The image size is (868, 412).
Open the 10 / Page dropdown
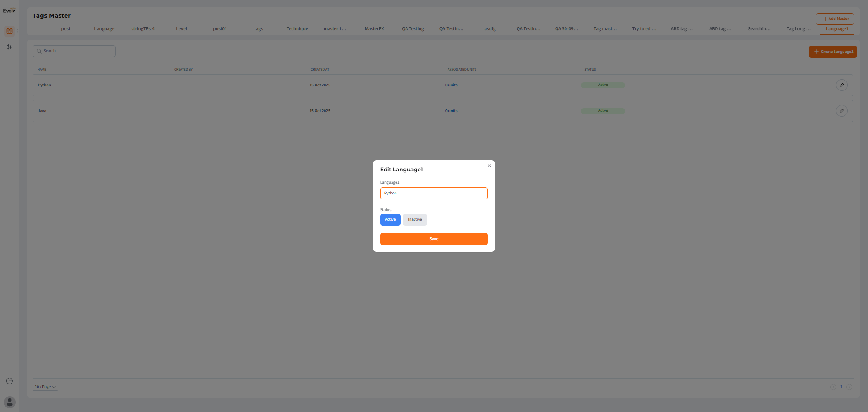click(x=45, y=387)
